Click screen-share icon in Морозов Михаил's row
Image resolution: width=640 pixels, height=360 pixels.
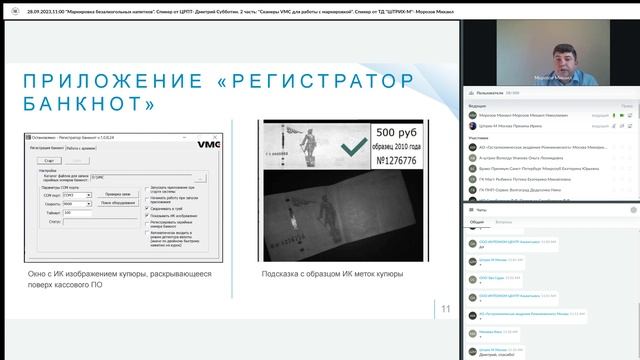pos(630,116)
